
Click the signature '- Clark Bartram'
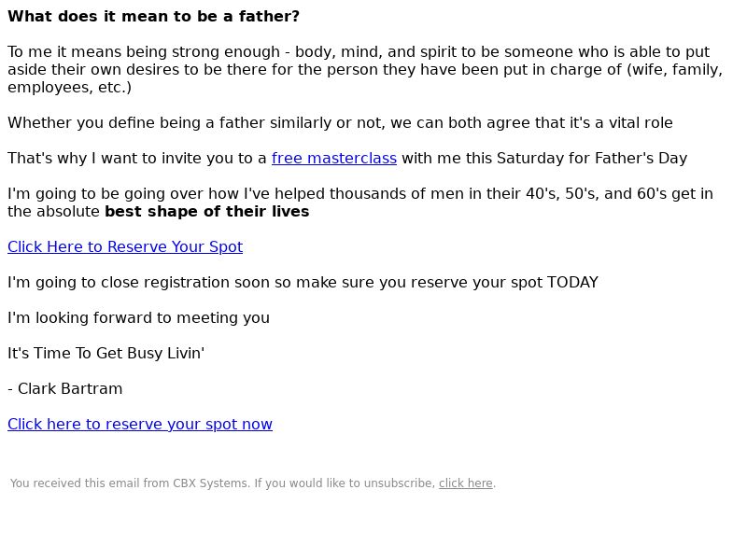point(65,388)
